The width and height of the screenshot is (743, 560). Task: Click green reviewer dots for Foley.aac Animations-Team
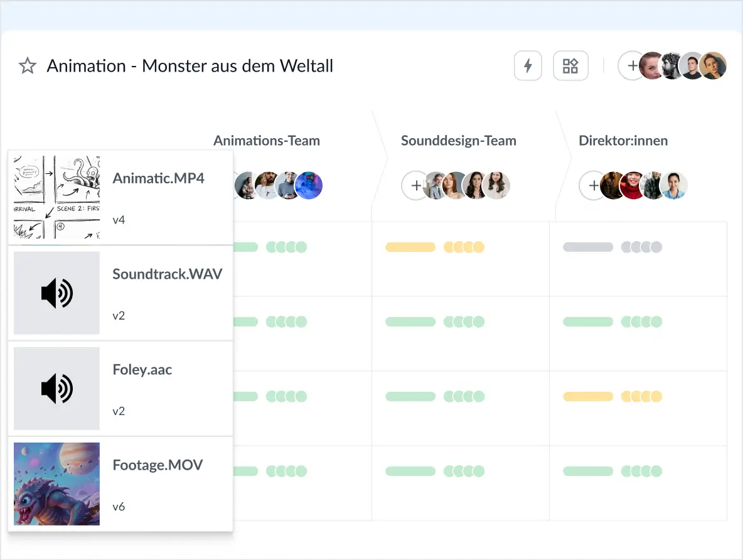(x=287, y=396)
